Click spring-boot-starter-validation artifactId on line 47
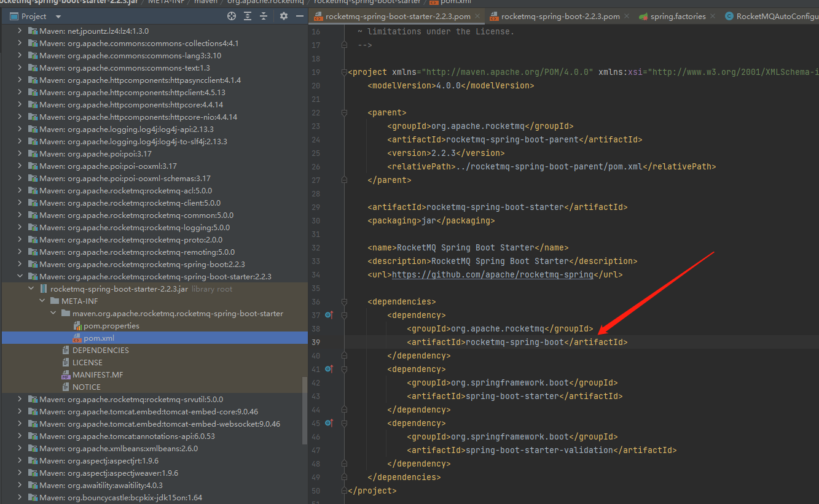The height and width of the screenshot is (504, 819). click(539, 450)
